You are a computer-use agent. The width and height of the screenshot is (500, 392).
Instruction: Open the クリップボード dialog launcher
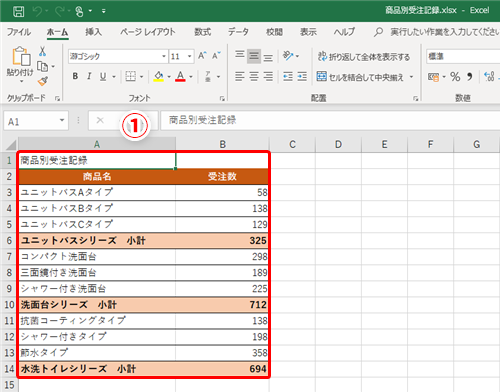coord(57,98)
